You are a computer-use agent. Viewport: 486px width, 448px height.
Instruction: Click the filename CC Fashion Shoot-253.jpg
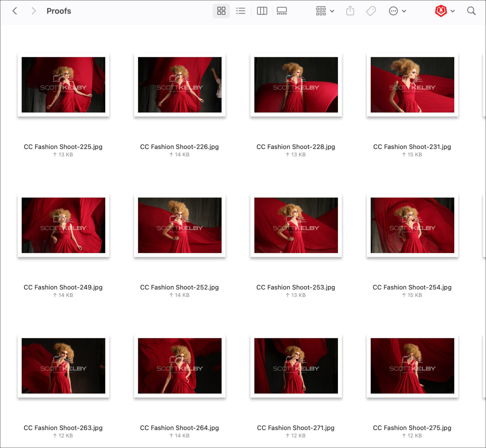point(296,287)
